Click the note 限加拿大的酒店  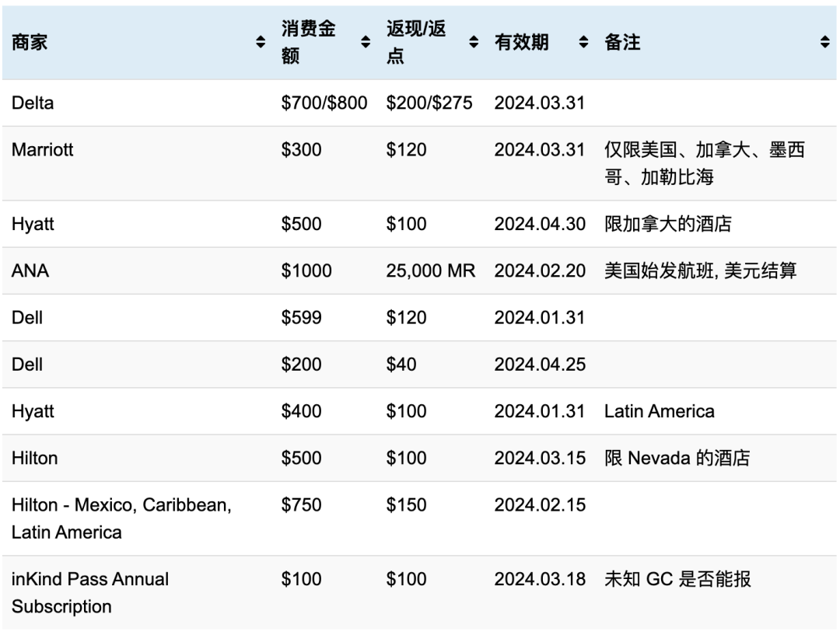667,224
